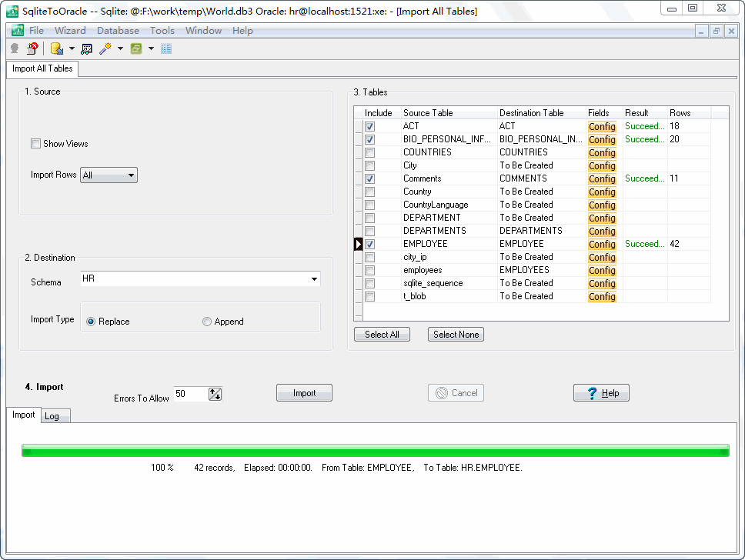This screenshot has height=560, width=745.
Task: Enable the Show Views checkbox
Action: pyautogui.click(x=35, y=144)
